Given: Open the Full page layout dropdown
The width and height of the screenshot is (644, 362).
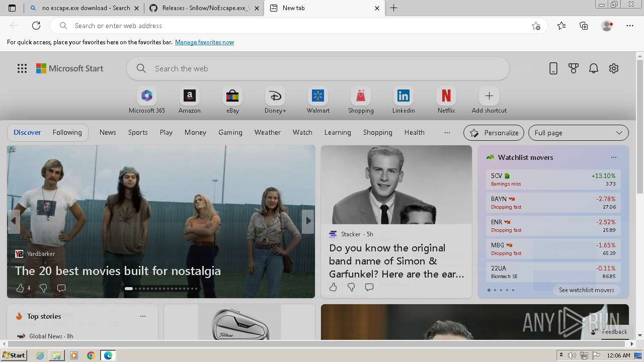Looking at the screenshot, I should tap(579, 133).
